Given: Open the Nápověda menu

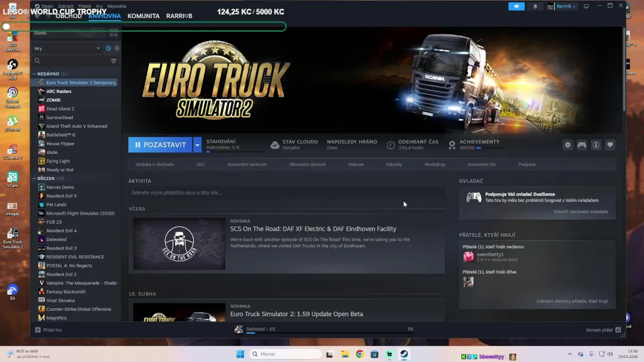Looking at the screenshot, I should [117, 6].
